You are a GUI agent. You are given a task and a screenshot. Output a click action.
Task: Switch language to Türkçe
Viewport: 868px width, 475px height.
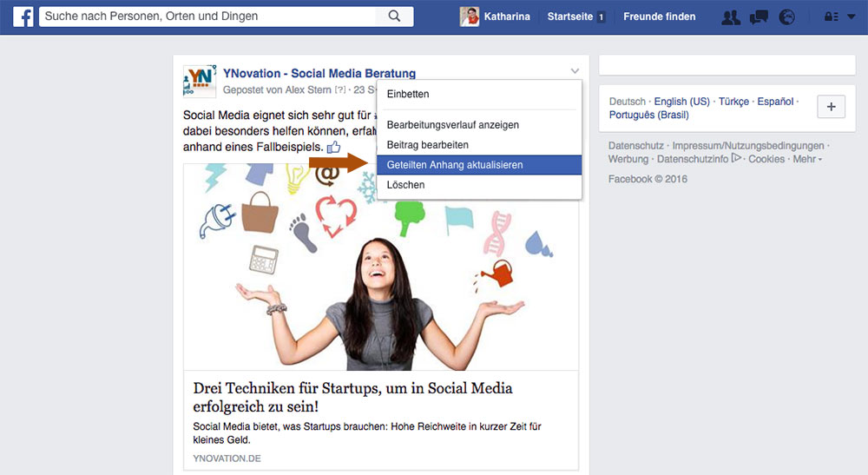pyautogui.click(x=733, y=102)
